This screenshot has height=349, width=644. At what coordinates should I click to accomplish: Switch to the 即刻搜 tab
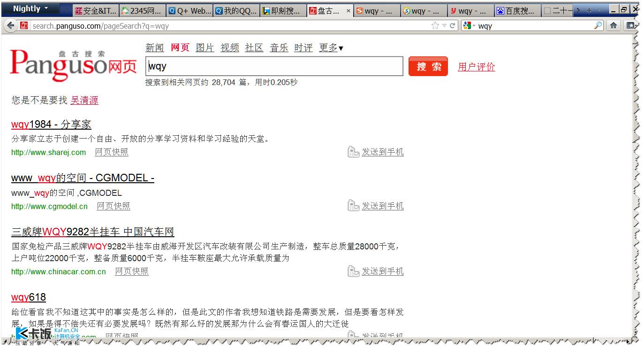[283, 11]
